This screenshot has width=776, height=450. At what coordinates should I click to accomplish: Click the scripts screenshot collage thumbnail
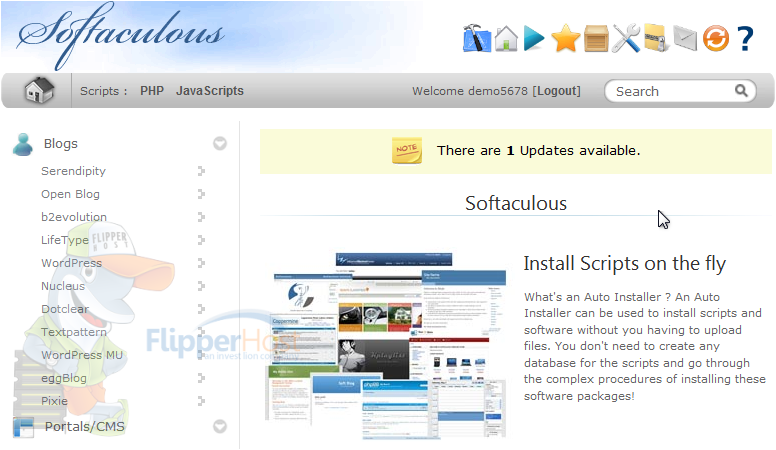click(x=385, y=345)
